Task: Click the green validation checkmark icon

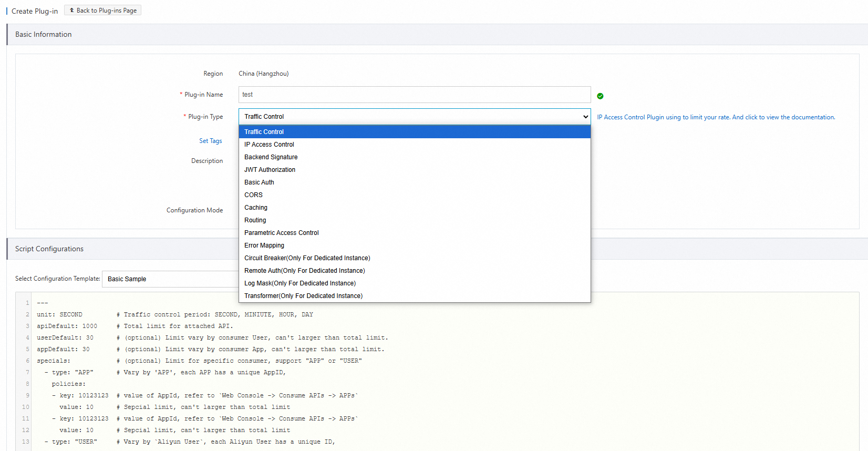Action: [x=600, y=96]
